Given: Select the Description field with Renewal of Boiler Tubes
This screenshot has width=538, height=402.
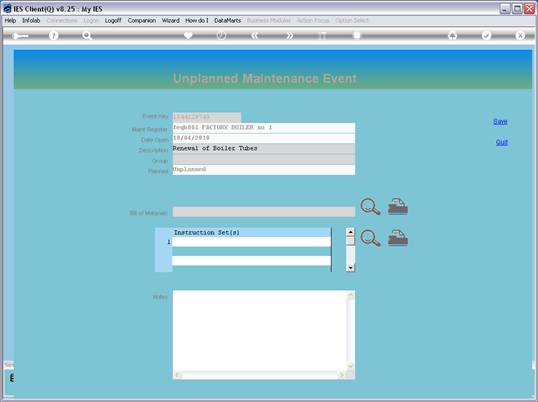Looking at the screenshot, I should click(x=264, y=149).
